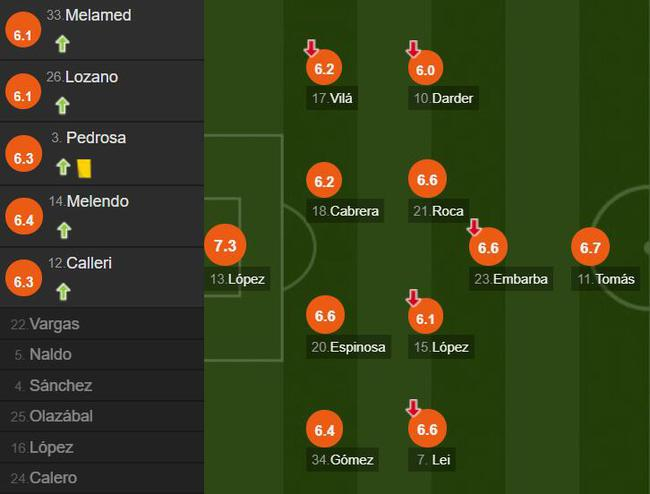Click the red arrow above Lei's rating
Image resolution: width=650 pixels, height=494 pixels.
pos(413,408)
